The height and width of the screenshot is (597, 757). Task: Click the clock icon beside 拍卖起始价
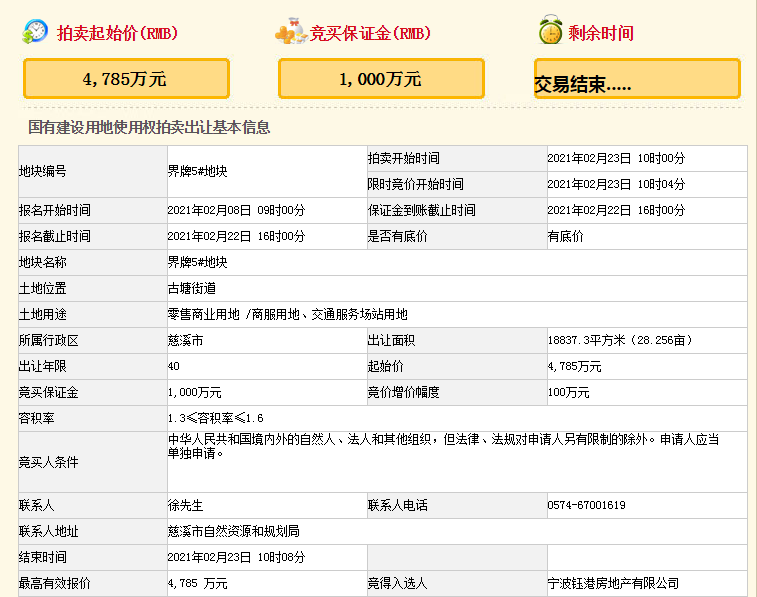(34, 32)
